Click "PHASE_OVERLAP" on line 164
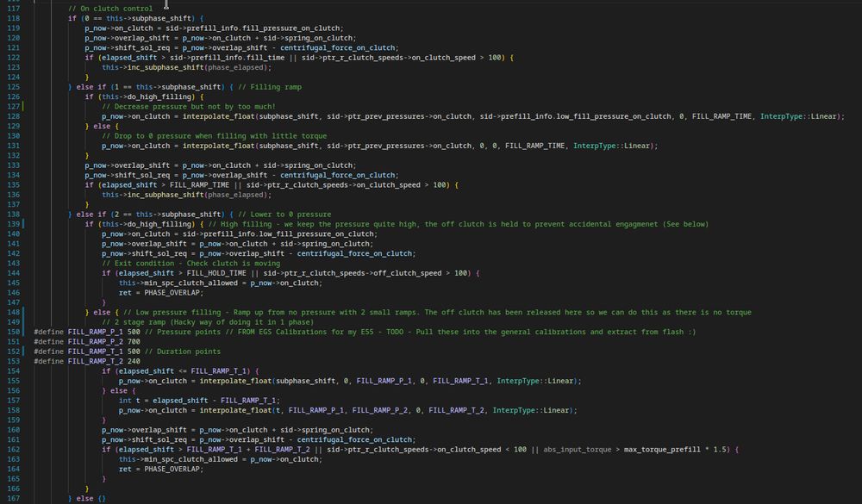This screenshot has height=504, width=862. tap(174, 470)
